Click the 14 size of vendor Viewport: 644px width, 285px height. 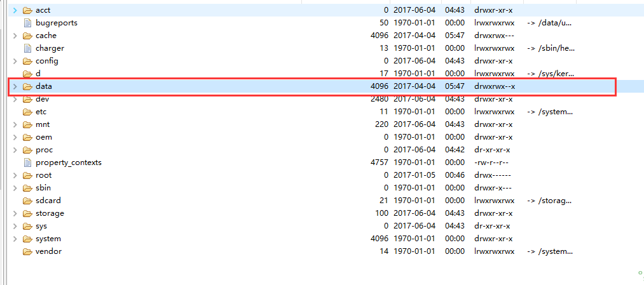[384, 251]
